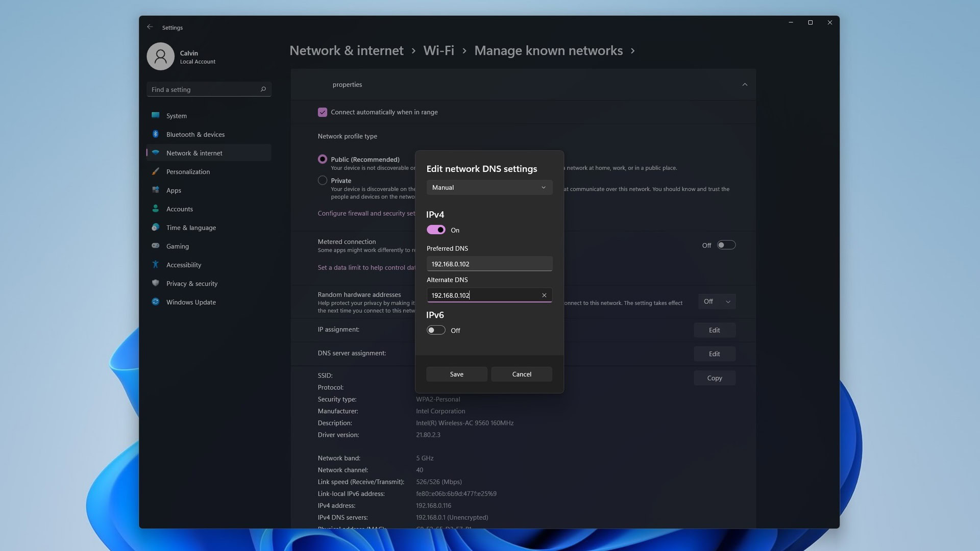Click the clear icon on Alternate DNS field
This screenshot has height=551, width=980.
(545, 295)
